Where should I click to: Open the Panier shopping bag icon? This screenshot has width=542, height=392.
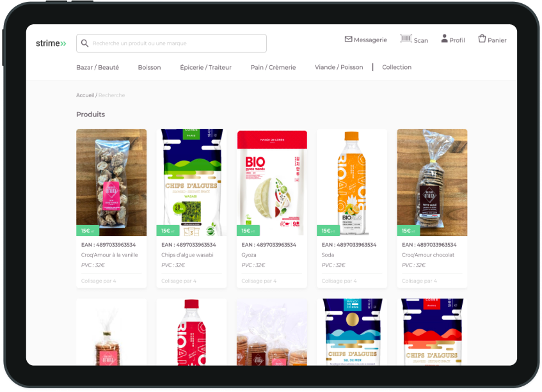(x=482, y=38)
